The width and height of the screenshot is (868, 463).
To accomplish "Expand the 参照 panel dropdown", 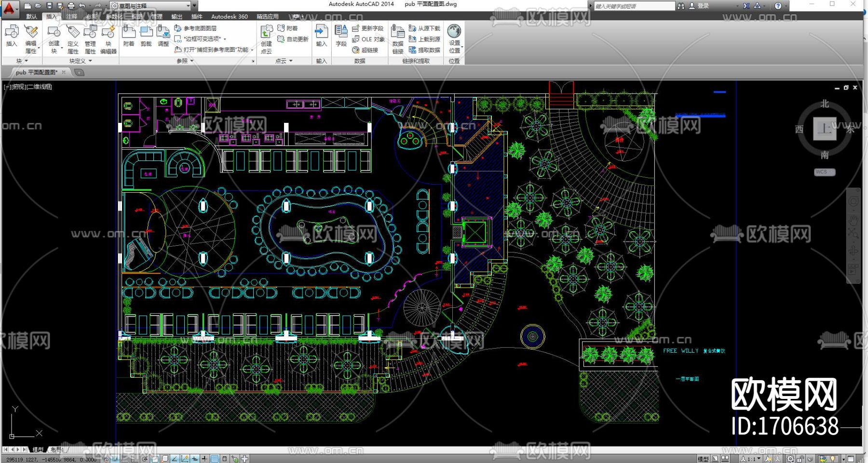I will click(x=185, y=61).
